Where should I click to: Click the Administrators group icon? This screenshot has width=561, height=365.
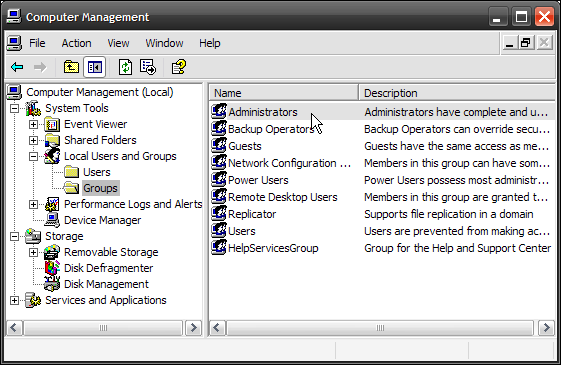coord(219,112)
